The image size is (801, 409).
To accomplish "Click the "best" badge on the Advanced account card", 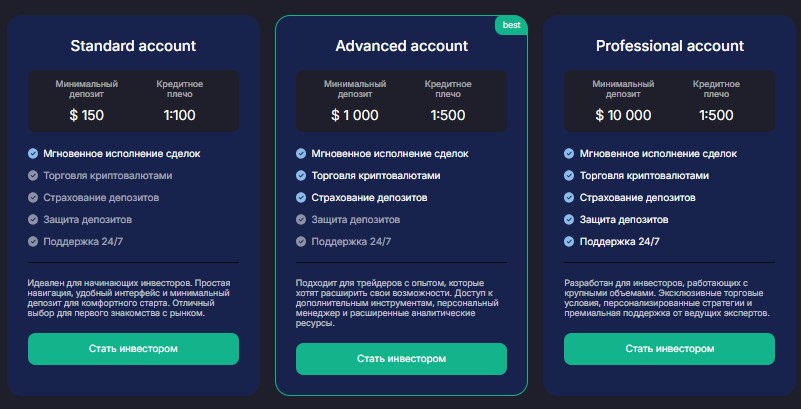I will coord(511,25).
